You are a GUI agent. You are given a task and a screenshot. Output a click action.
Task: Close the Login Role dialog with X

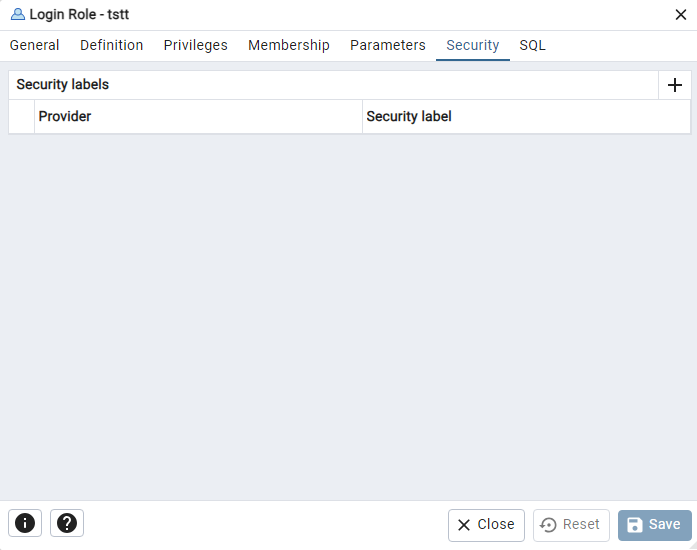click(x=681, y=15)
